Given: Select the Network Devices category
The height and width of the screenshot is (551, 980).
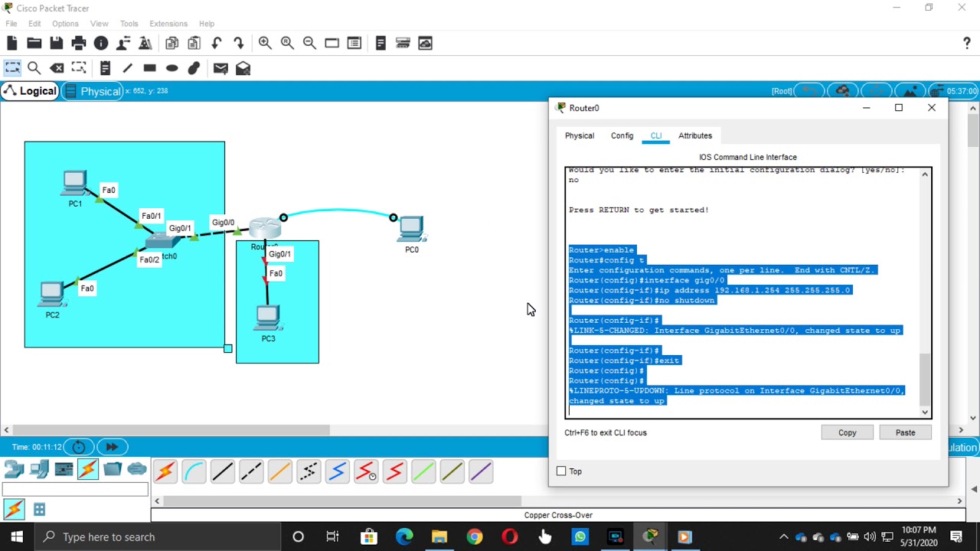Looking at the screenshot, I should (15, 469).
